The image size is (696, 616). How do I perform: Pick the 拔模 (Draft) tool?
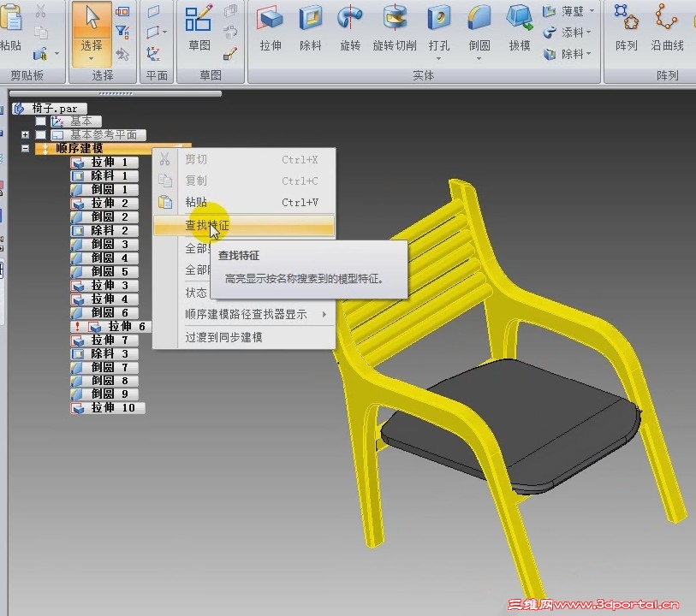(520, 27)
